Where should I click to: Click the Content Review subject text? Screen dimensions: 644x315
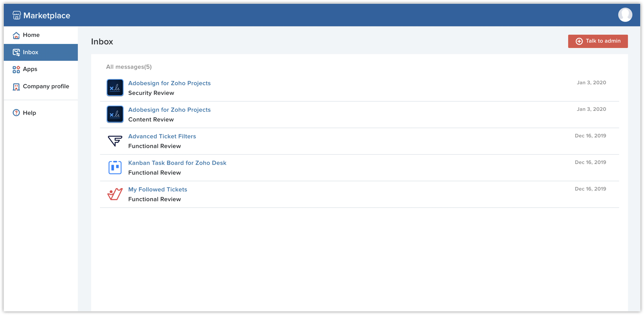point(151,120)
